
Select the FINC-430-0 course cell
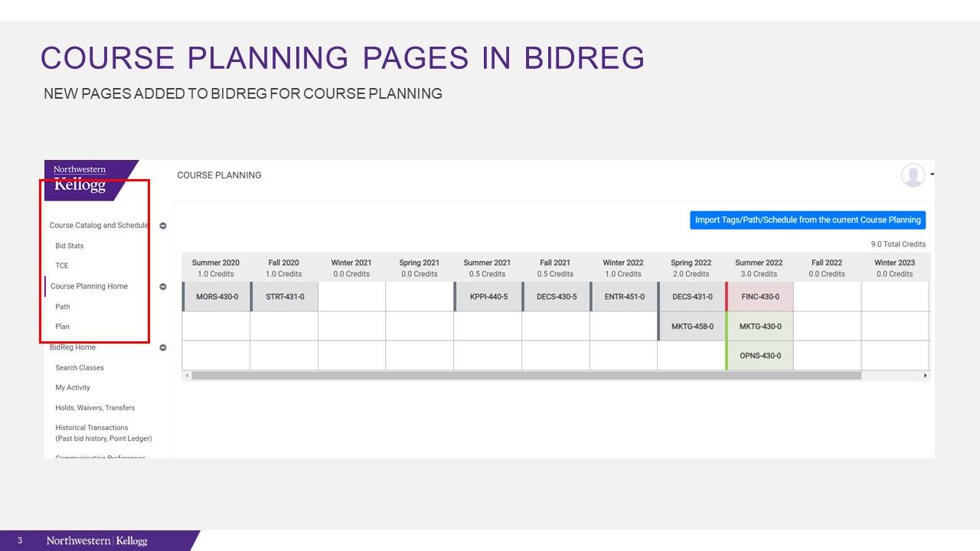[760, 297]
